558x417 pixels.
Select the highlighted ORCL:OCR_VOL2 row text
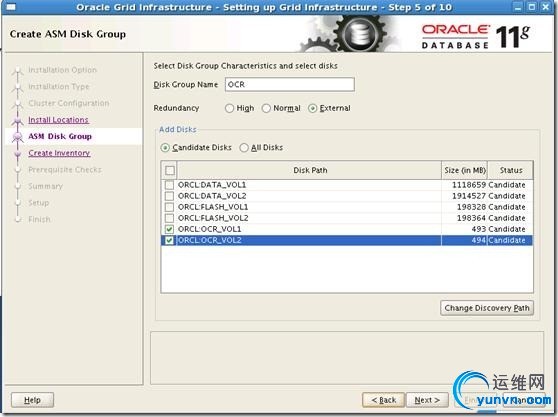coord(210,240)
